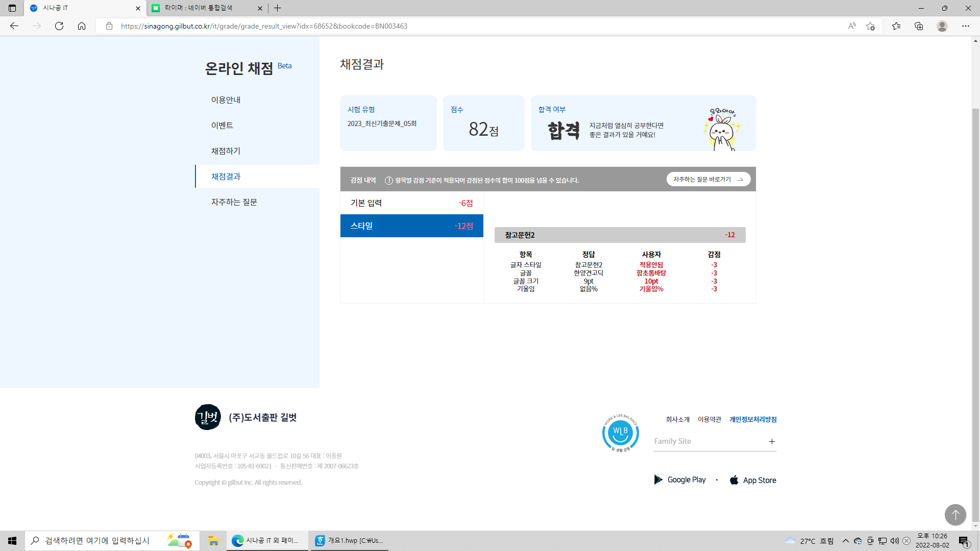Screen dimensions: 980x551
Task: Click the Windows taskbar search box
Action: point(97,541)
